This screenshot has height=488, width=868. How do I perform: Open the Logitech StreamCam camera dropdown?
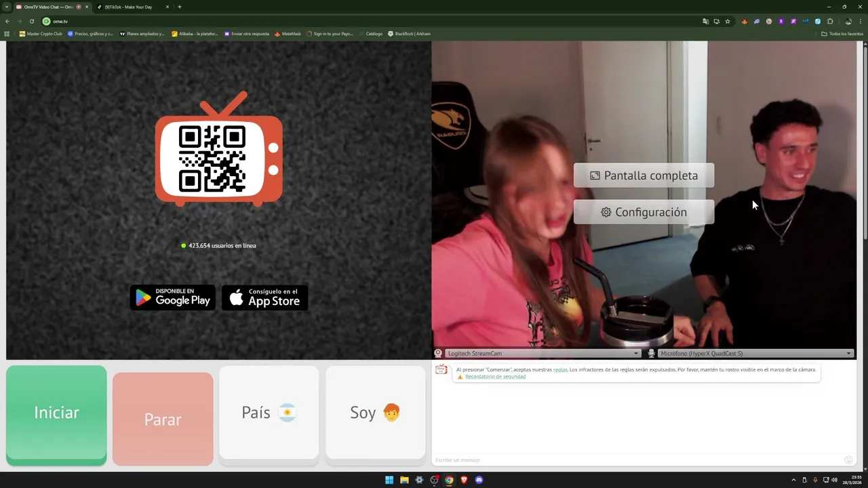(542, 353)
